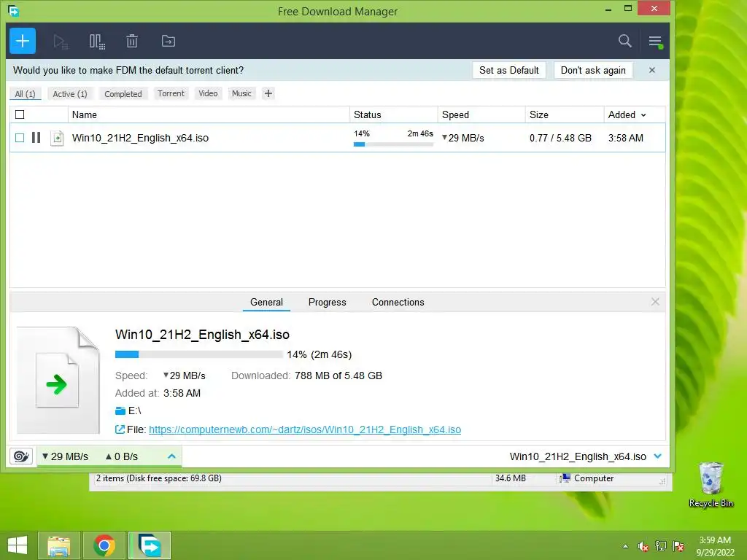Open File Explorer from the taskbar
Image resolution: width=747 pixels, height=560 pixels.
coord(58,545)
